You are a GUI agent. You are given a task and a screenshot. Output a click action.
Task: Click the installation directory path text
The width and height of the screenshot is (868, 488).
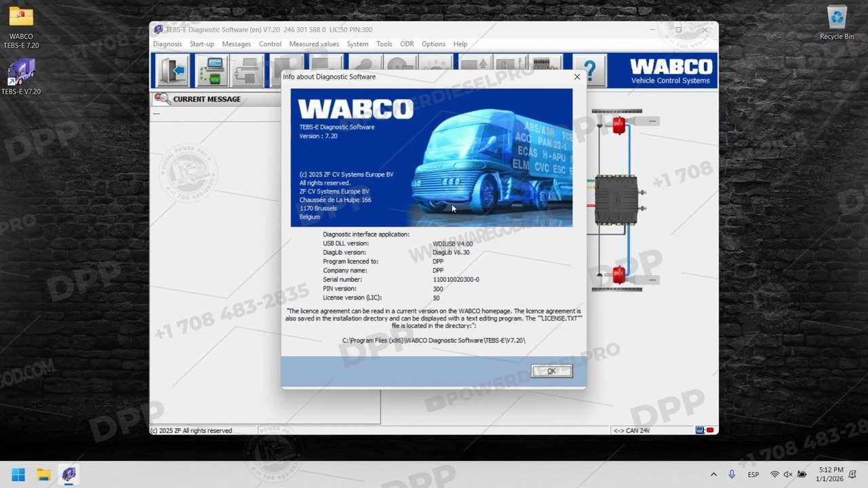[x=433, y=340]
